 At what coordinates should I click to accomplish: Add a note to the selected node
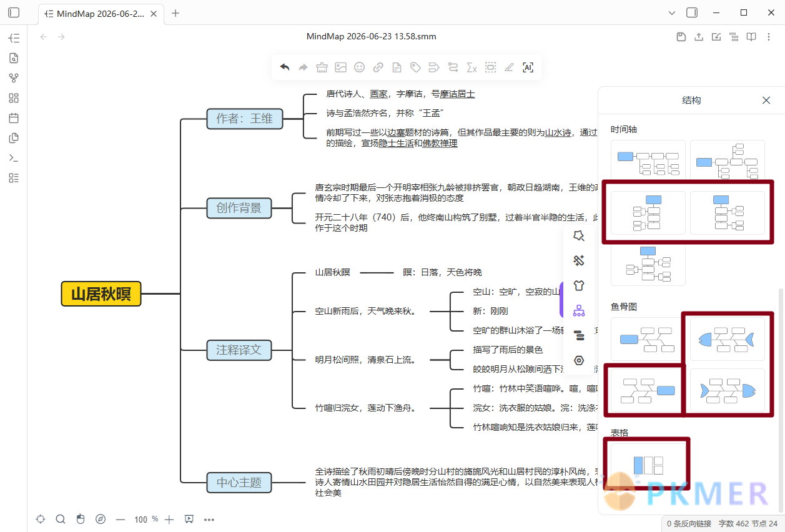point(397,67)
